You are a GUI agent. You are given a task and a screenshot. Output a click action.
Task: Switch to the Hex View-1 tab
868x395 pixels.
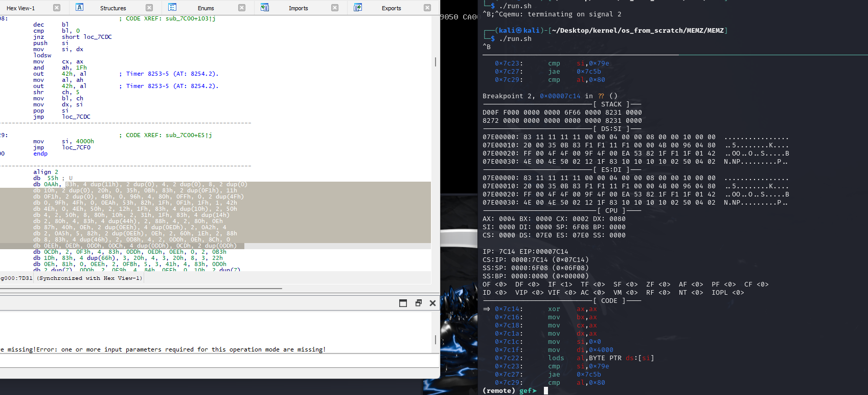point(20,8)
